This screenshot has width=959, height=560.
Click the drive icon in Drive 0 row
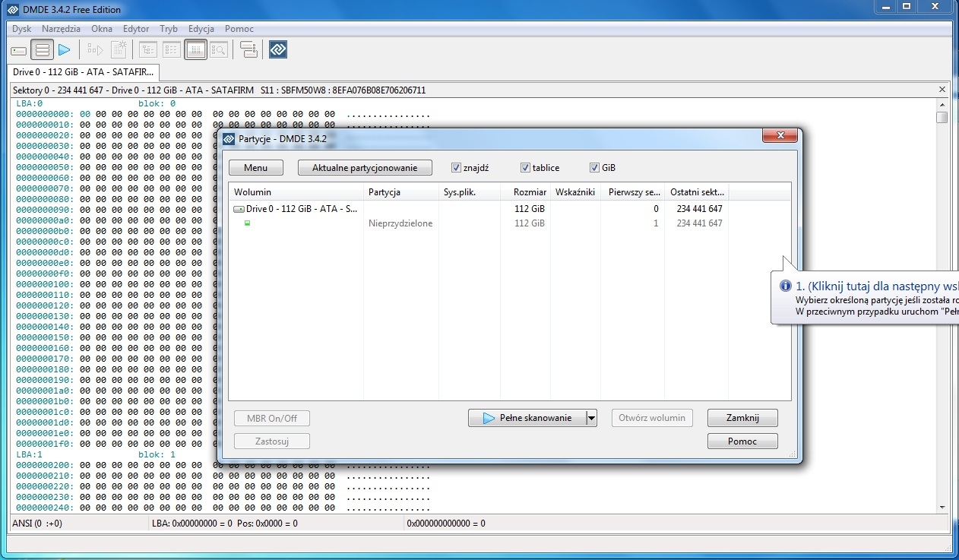[x=239, y=209]
